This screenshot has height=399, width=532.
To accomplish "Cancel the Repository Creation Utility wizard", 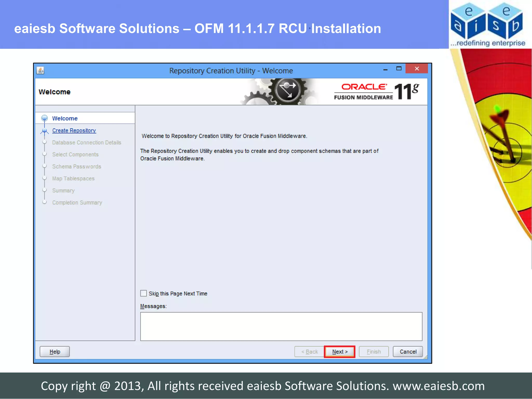I will click(408, 352).
